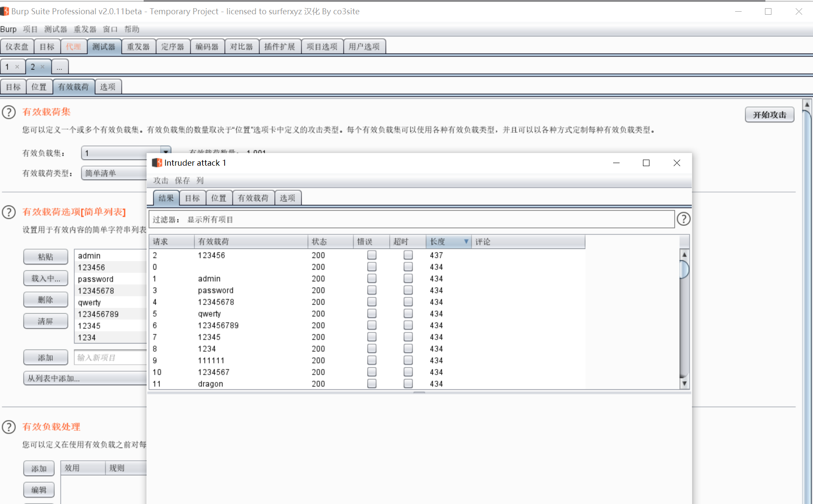Click the 粘贴 button in payload options
The height and width of the screenshot is (504, 813).
[x=45, y=256]
